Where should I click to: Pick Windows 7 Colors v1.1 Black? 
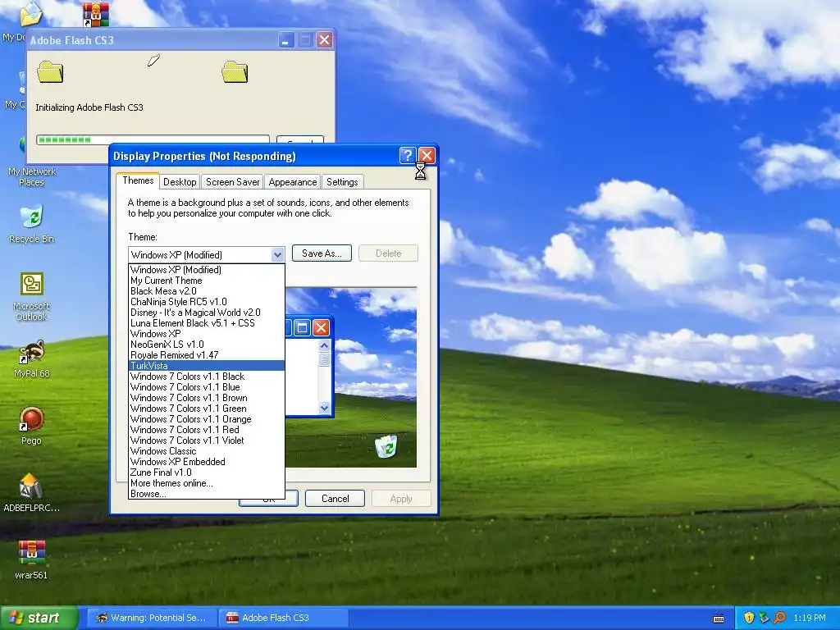coord(206,377)
